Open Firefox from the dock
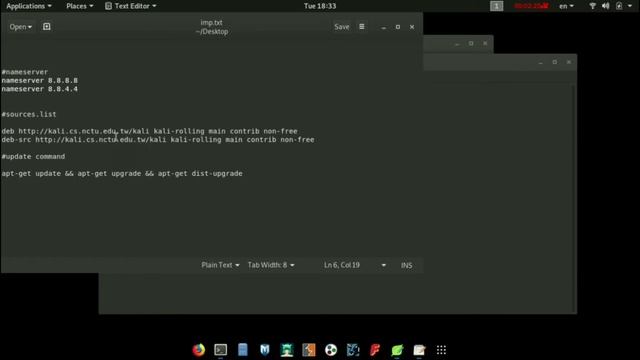640x360 pixels. pyautogui.click(x=199, y=350)
